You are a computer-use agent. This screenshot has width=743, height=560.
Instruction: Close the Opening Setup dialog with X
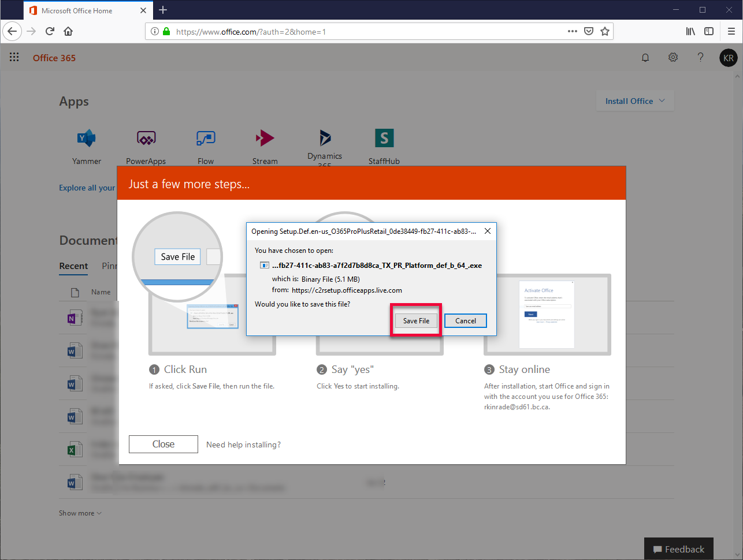(x=488, y=231)
